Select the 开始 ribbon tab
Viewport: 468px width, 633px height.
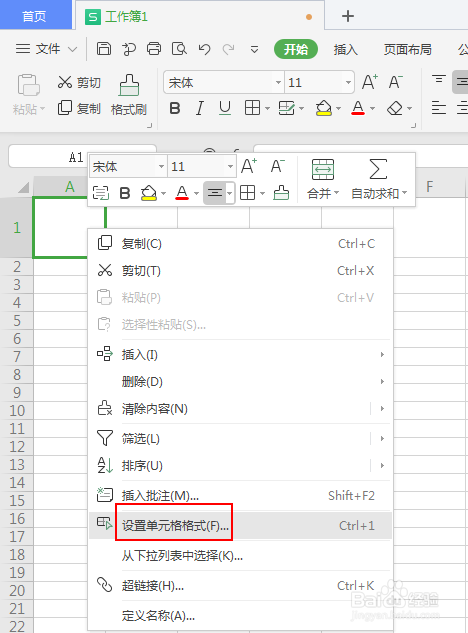pos(296,49)
